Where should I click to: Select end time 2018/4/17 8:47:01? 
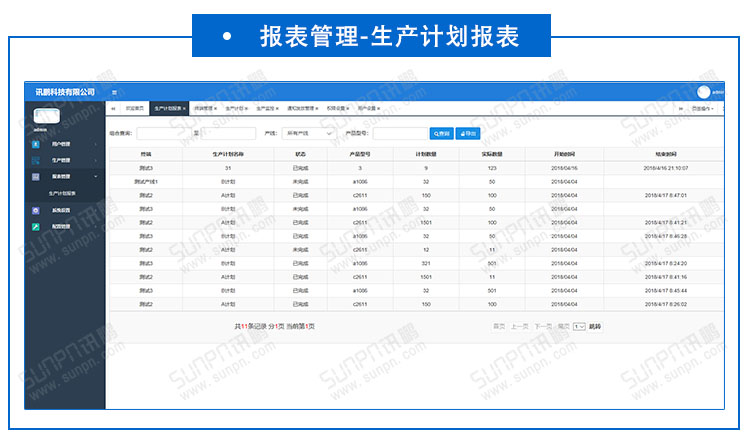(666, 195)
